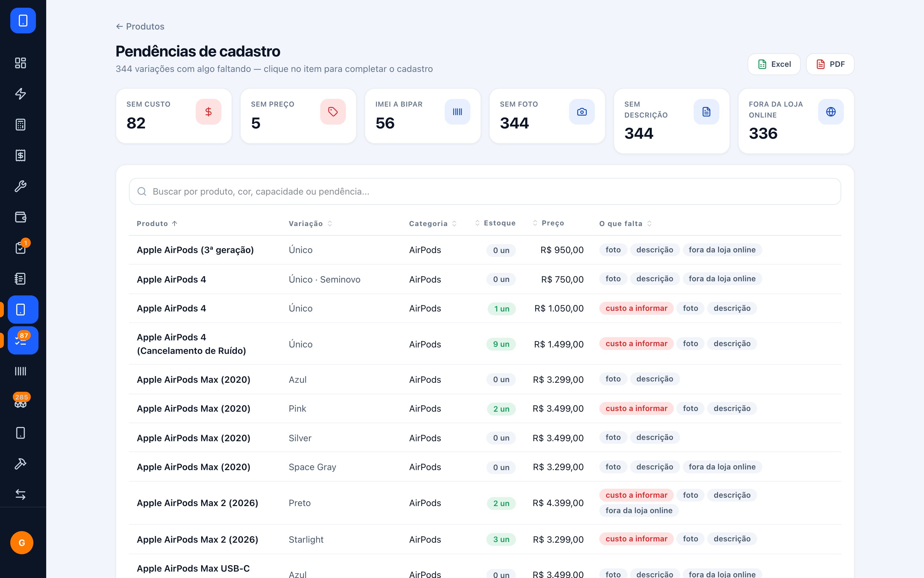Select the highlighted phone icon above the 87 badge
Viewport: 924px width, 578px height.
(23, 310)
